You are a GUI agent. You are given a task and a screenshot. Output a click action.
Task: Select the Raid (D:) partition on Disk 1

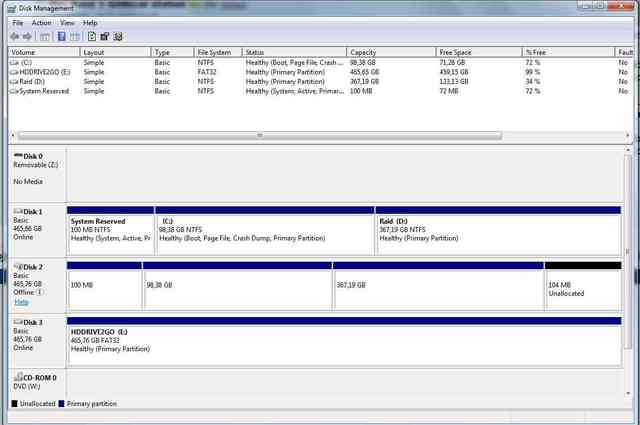(498, 231)
